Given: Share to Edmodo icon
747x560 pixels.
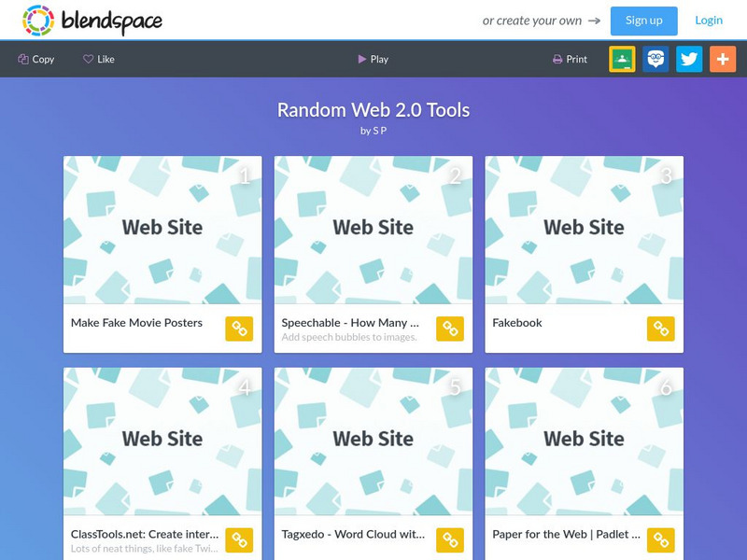Looking at the screenshot, I should tap(655, 59).
